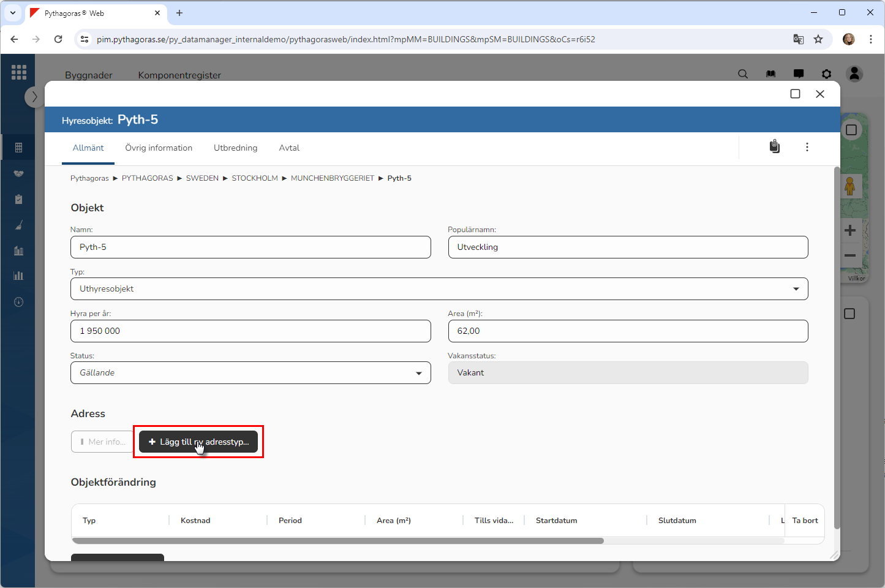Screen dimensions: 885x588
Task: Bookmark this page with the star icon
Action: tap(818, 39)
